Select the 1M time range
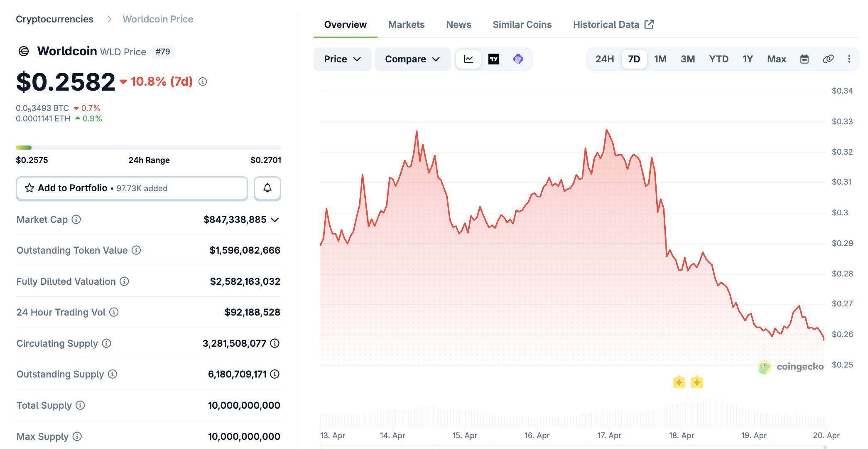This screenshot has height=449, width=868. pos(660,59)
